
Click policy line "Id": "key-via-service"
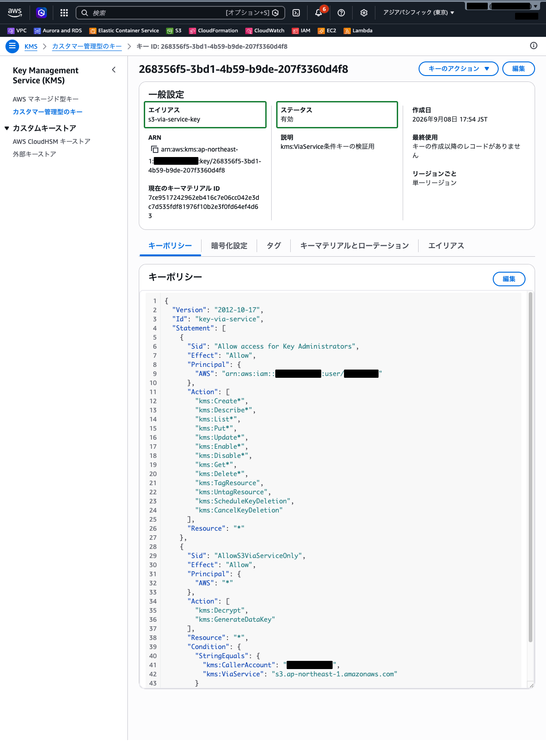pyautogui.click(x=217, y=319)
